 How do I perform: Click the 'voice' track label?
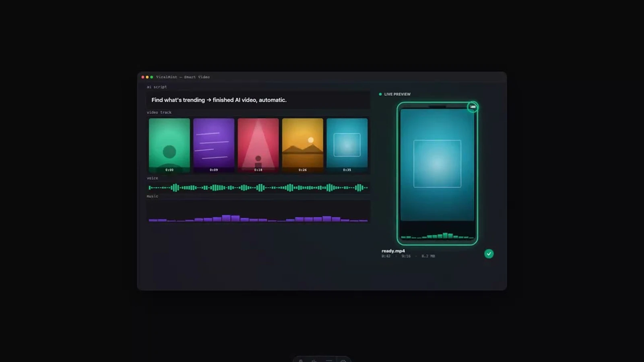pyautogui.click(x=152, y=178)
